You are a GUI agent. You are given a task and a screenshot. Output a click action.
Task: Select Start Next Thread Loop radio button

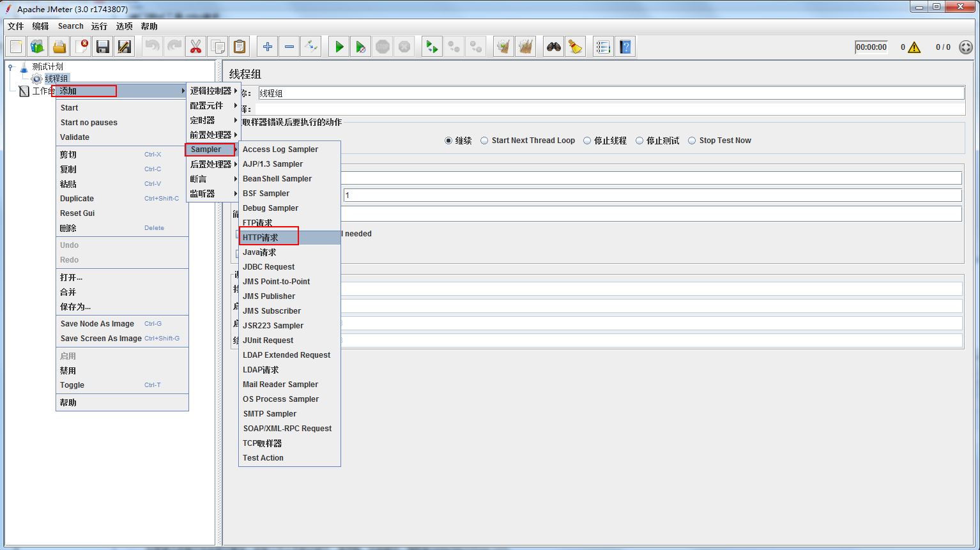click(x=484, y=141)
